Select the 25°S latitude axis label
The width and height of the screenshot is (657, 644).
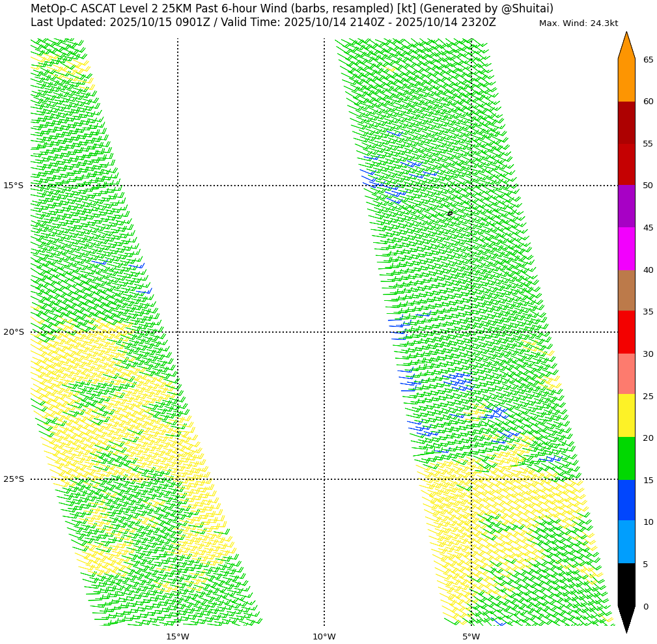[13, 479]
